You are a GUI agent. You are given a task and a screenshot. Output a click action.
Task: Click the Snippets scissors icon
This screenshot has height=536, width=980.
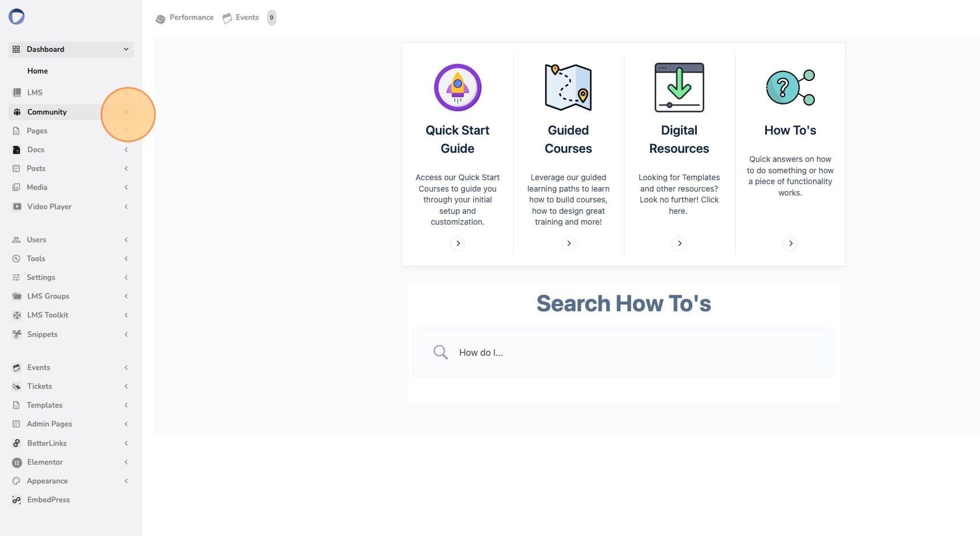pyautogui.click(x=17, y=334)
